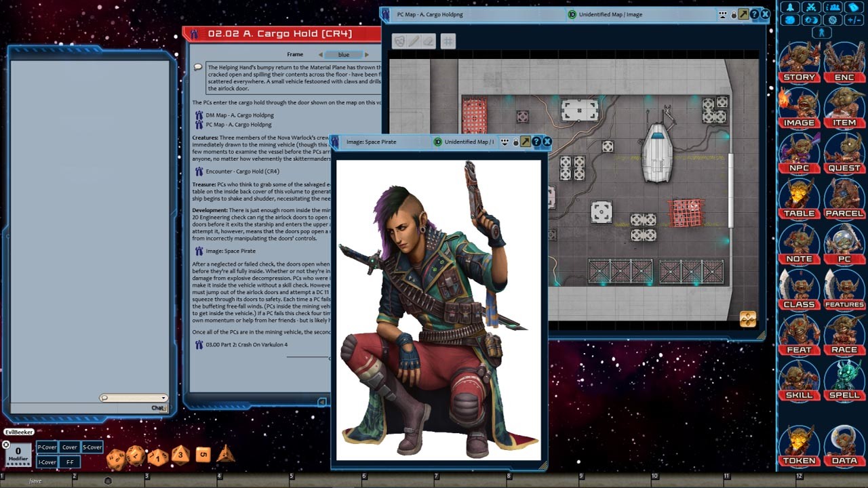
Task: Open the Combat Tracker crossed-swords icon
Action: click(x=812, y=7)
